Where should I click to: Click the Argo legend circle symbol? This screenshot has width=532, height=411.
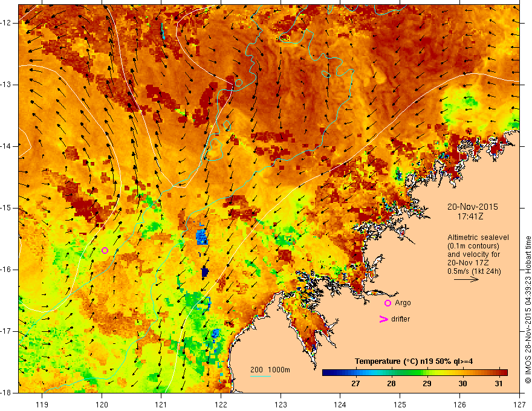pos(388,303)
